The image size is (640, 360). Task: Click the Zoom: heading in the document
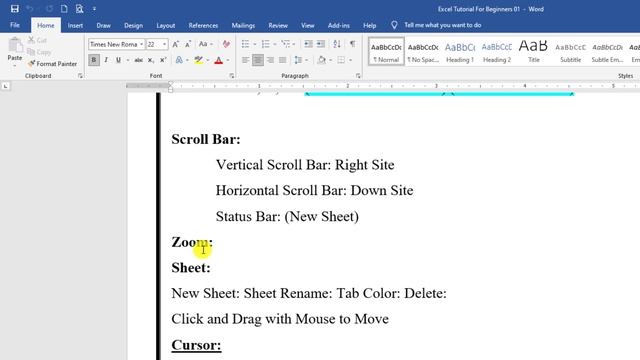pyautogui.click(x=192, y=242)
